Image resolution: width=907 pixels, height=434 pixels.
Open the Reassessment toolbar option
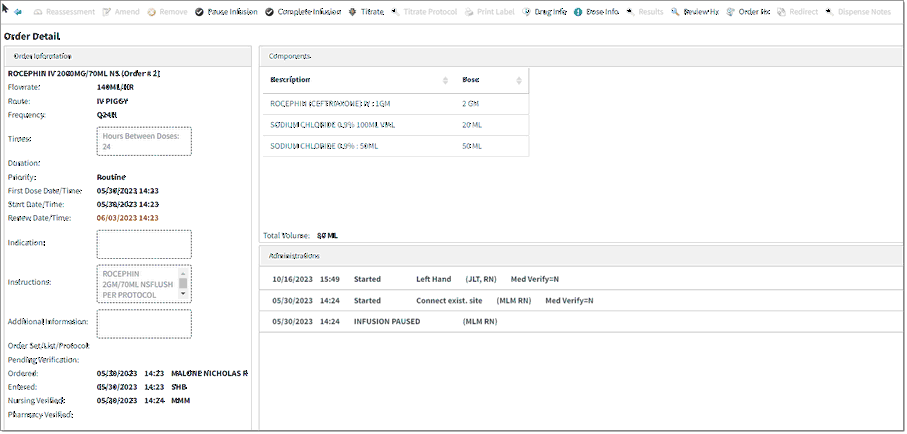tap(65, 12)
